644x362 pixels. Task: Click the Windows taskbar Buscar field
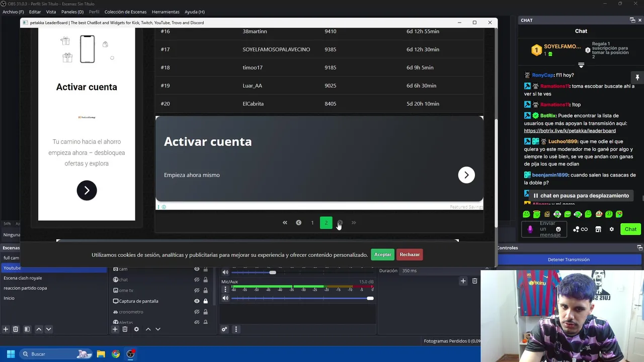click(x=55, y=354)
